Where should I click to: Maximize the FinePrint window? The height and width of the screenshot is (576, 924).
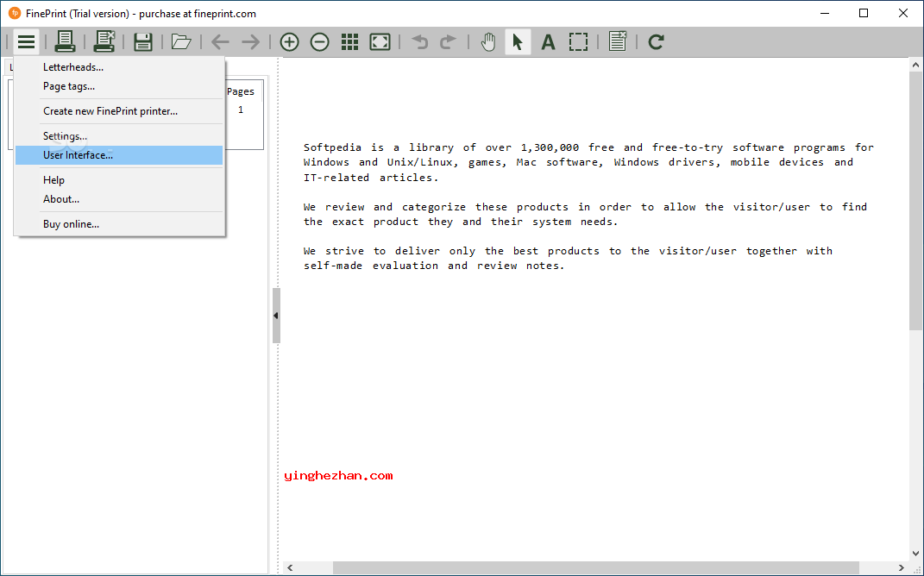(864, 13)
